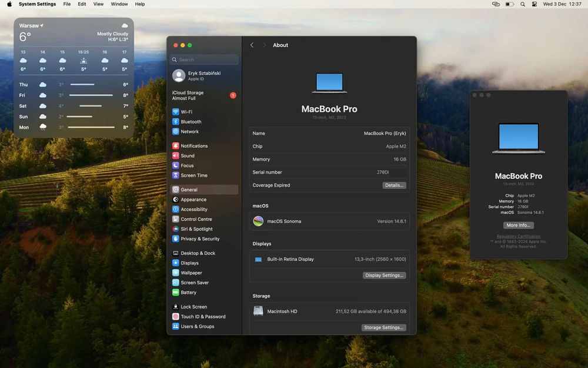Open Regulatory Certification link

518,236
